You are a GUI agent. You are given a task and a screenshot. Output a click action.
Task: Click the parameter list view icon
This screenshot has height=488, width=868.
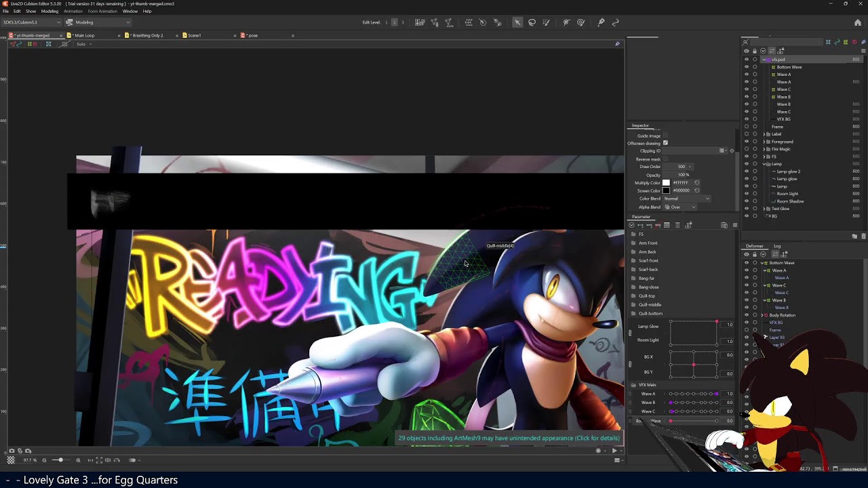click(x=677, y=225)
